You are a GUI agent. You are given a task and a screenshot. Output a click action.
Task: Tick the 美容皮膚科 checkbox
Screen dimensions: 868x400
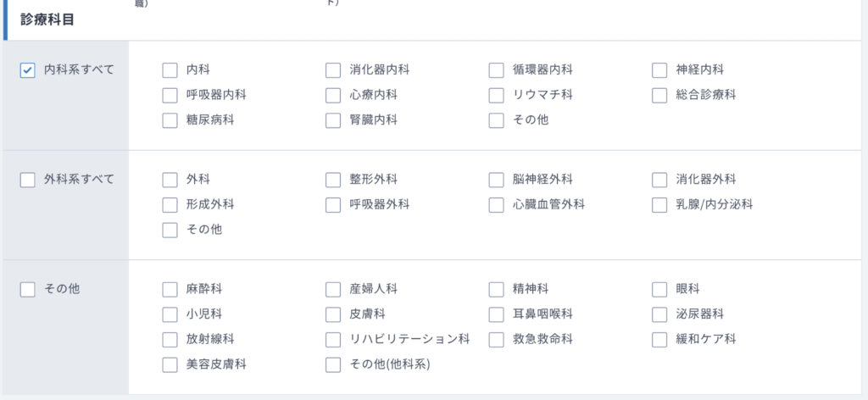click(x=170, y=365)
